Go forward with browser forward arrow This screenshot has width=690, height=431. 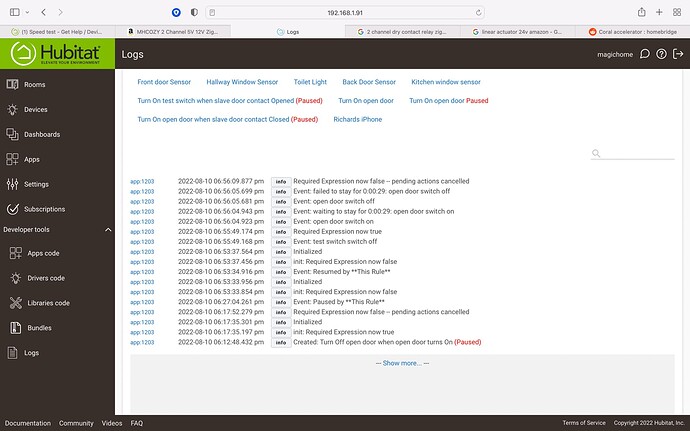click(x=60, y=12)
